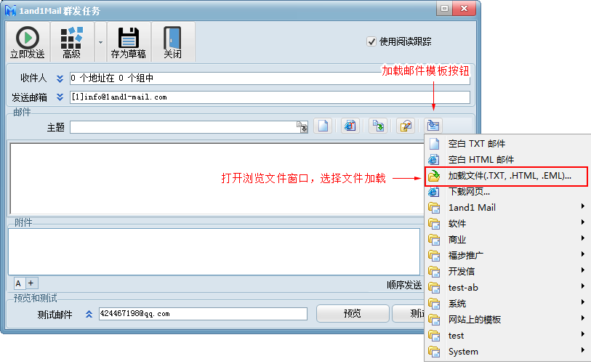
Task: Save the task with 存为草稿
Action: [x=129, y=42]
